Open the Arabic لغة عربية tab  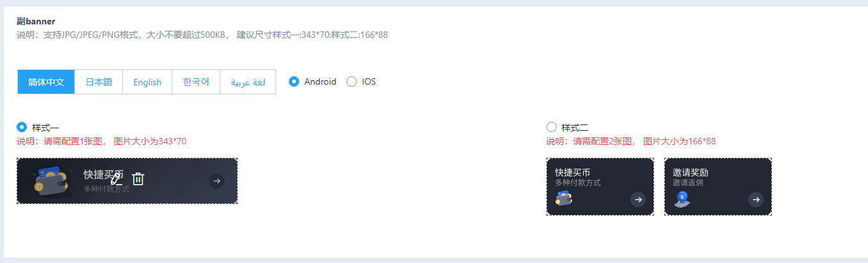(248, 82)
